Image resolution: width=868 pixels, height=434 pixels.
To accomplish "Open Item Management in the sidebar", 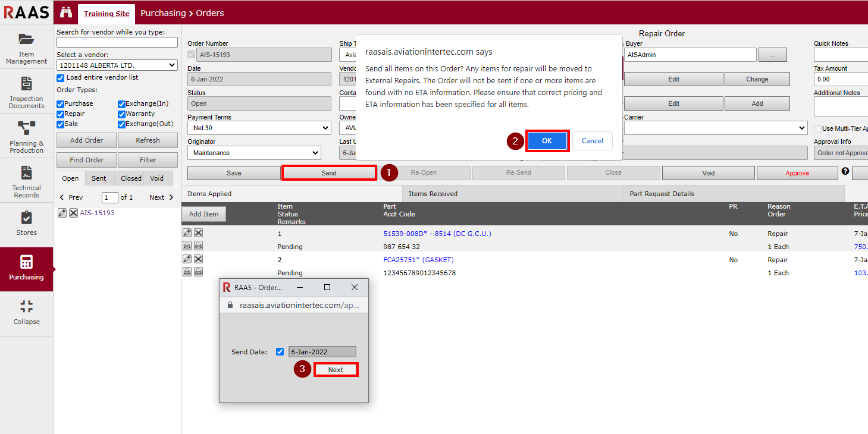I will [26, 47].
